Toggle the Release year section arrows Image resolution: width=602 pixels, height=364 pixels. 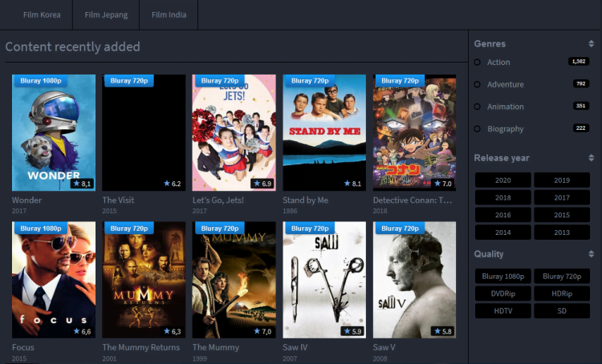pos(591,158)
